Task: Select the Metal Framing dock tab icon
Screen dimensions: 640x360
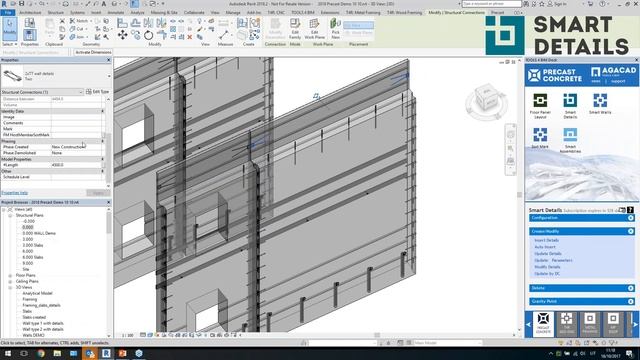Action: point(589,323)
